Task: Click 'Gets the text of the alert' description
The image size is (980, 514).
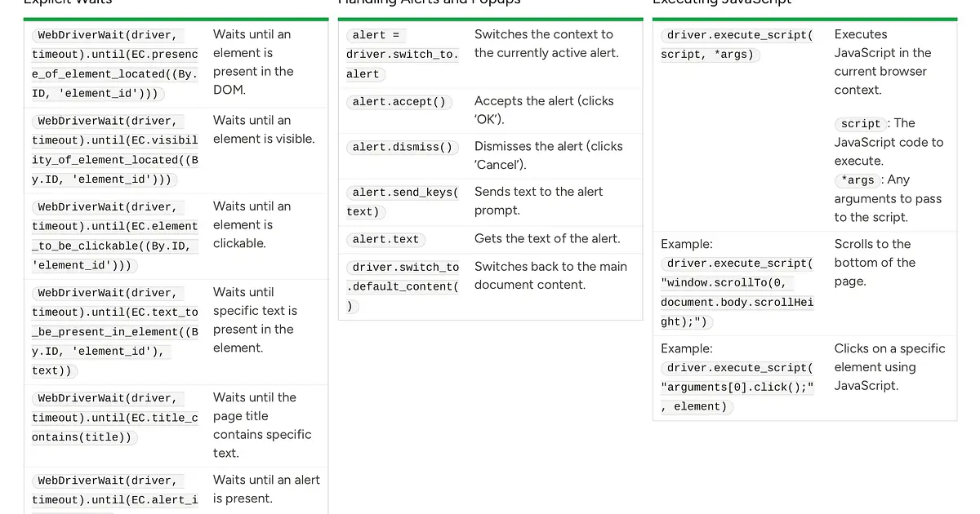Action: (x=547, y=238)
